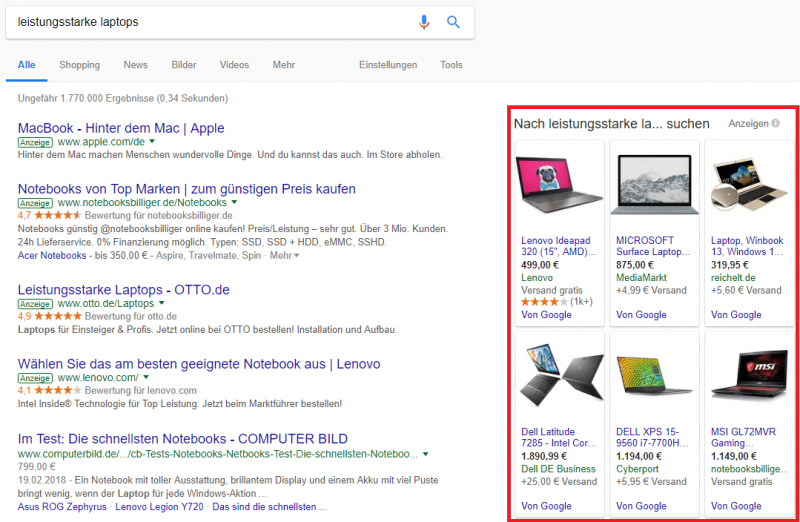The width and height of the screenshot is (800, 522).
Task: Open Dell Latitude 7285 product title
Action: (x=558, y=437)
